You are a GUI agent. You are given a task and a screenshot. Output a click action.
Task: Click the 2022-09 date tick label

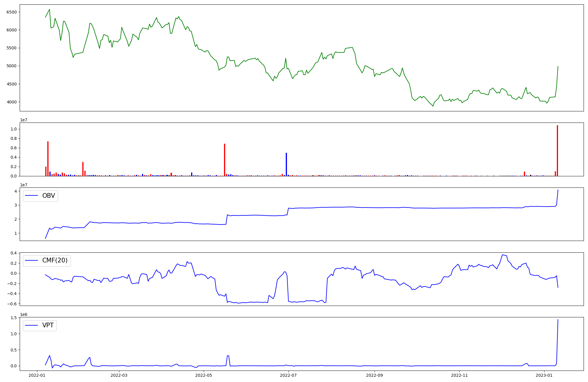(375, 375)
